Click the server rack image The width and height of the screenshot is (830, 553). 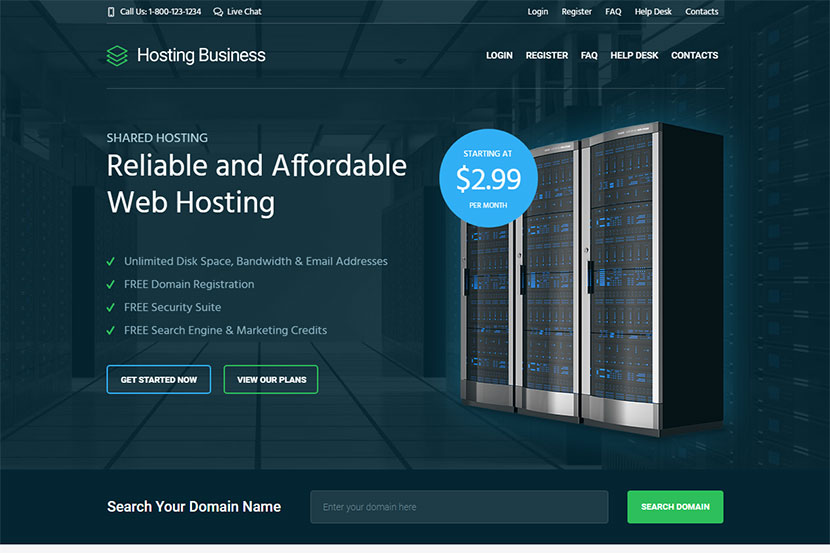[593, 280]
